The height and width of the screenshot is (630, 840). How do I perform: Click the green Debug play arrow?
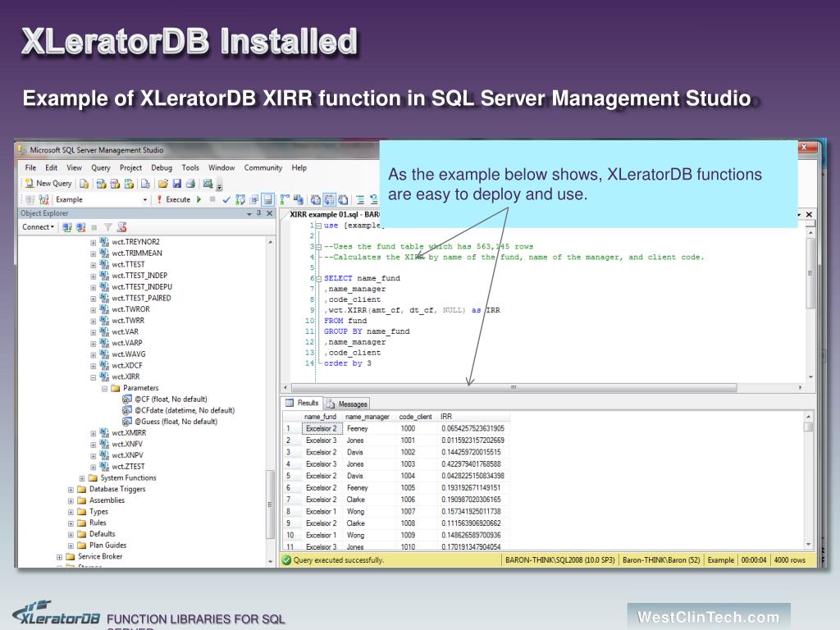pos(199,199)
